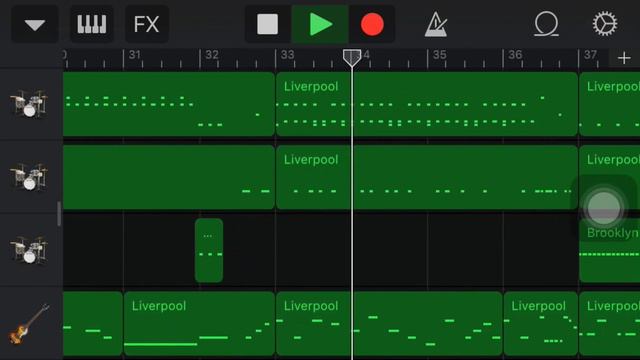Select second drum track Liverpool region at bar 33
The image size is (640, 360).
pos(427,177)
